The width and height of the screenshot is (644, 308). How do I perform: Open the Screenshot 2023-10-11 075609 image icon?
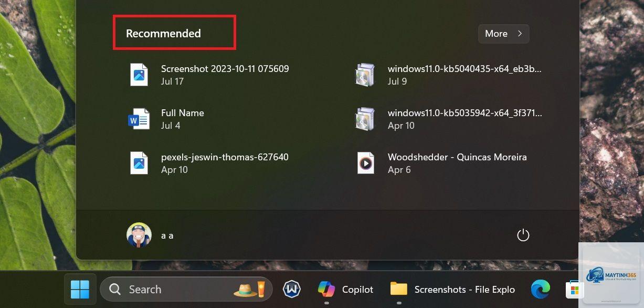(x=139, y=75)
